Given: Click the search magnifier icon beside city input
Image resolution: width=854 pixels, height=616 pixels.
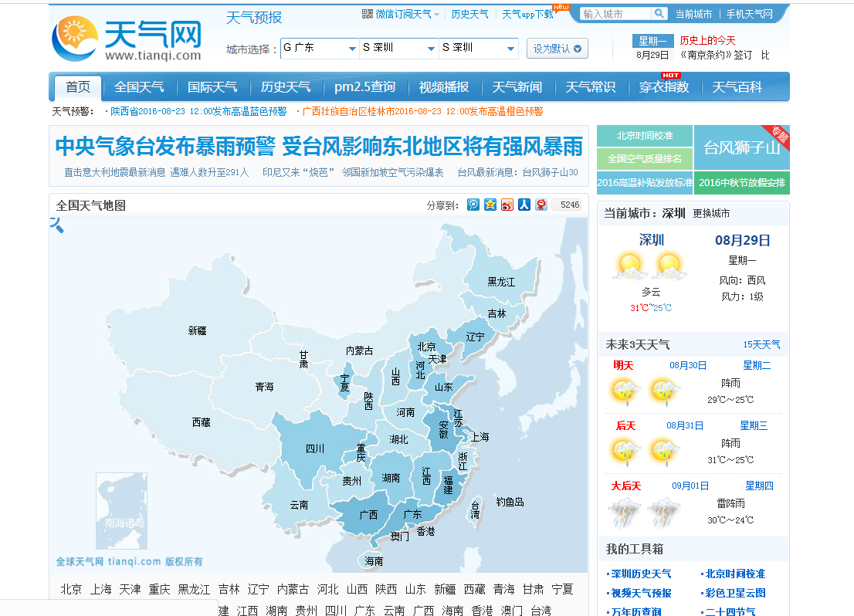Looking at the screenshot, I should coord(659,14).
